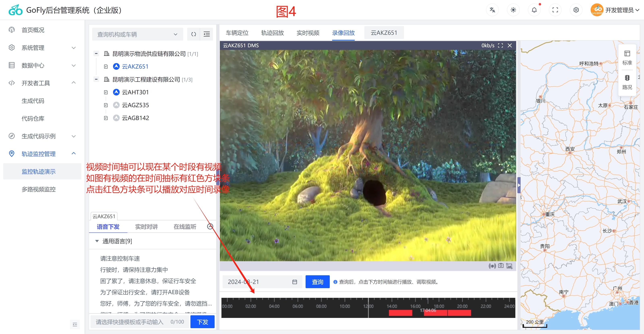Click the red recording block below 18:00
The image size is (644, 334).
[436, 313]
